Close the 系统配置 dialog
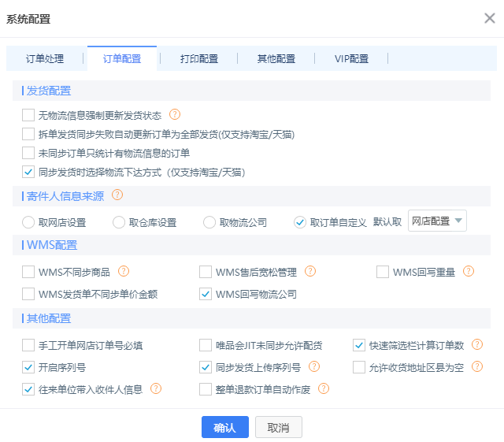The image size is (504, 442). pyautogui.click(x=490, y=18)
